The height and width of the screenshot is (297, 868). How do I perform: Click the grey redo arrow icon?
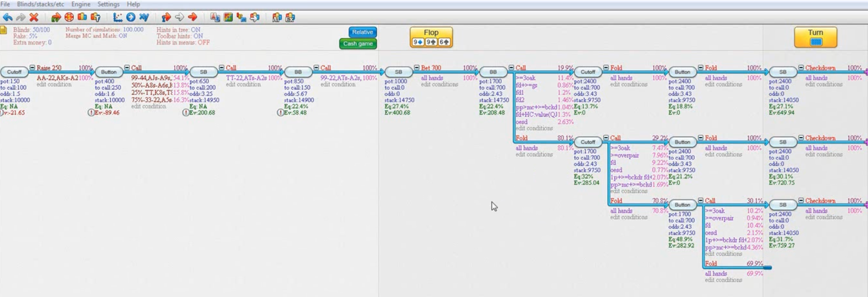(x=21, y=17)
